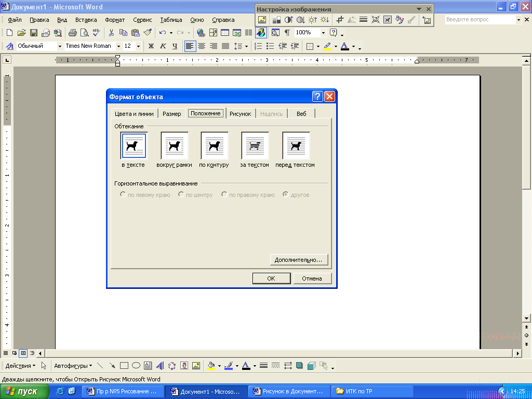The image size is (532, 399).
Task: Open the 'Таблица' menu
Action: (x=171, y=20)
